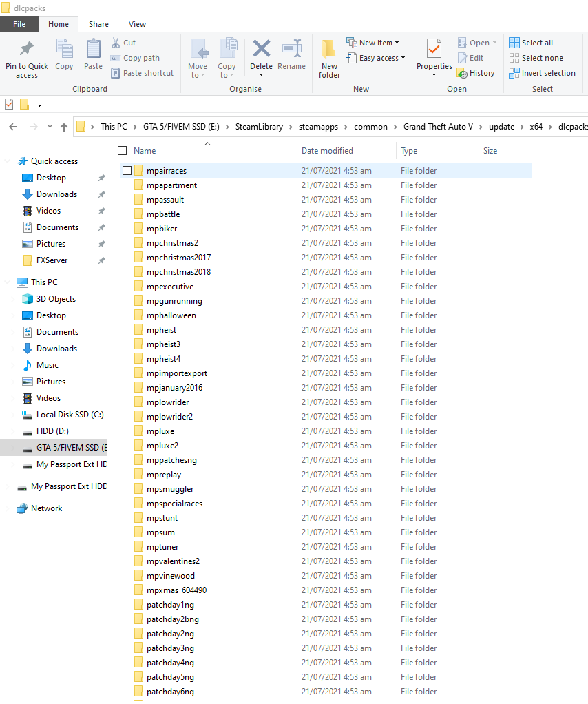Select the mpbiker folder
Screen dimensions: 588x704
coord(162,229)
